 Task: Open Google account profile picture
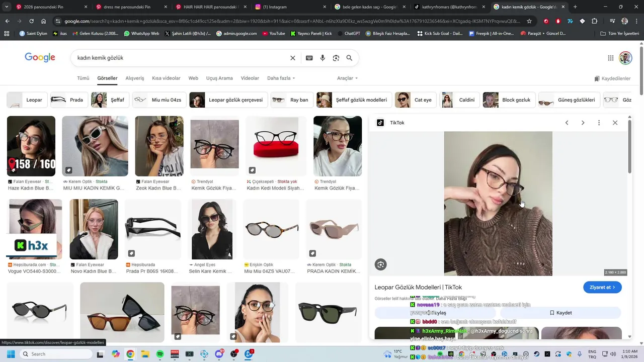pyautogui.click(x=625, y=58)
